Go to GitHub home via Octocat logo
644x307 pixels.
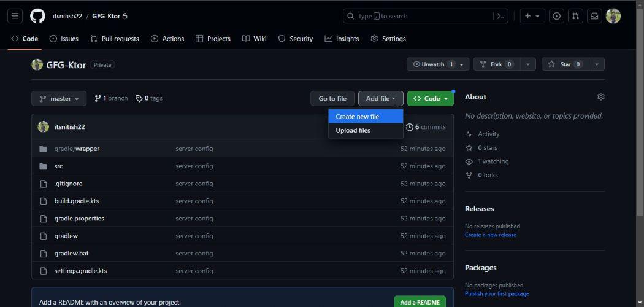tap(38, 16)
